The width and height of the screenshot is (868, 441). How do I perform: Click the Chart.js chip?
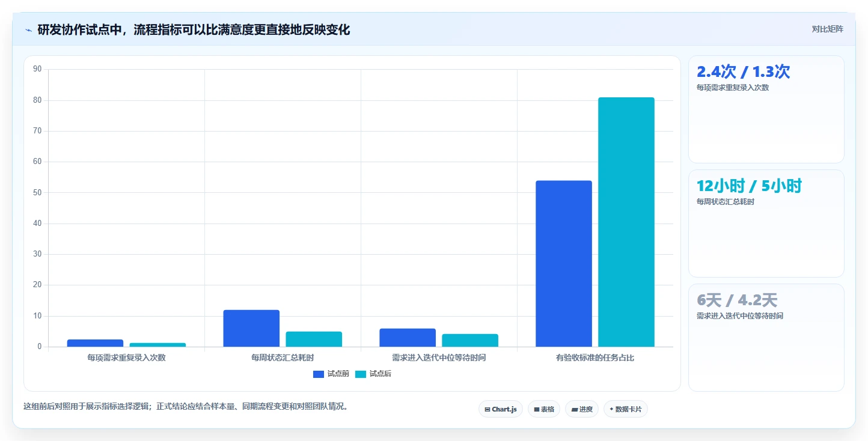501,409
